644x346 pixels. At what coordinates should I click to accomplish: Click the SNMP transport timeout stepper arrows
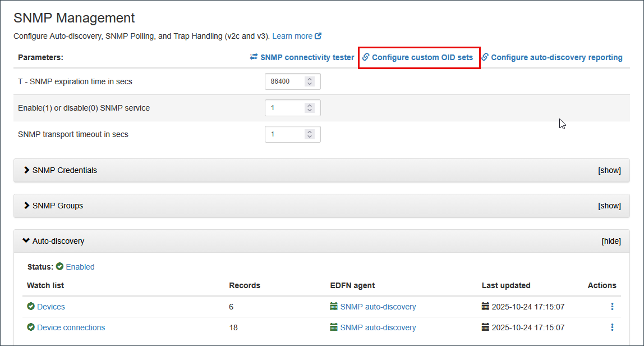click(309, 134)
